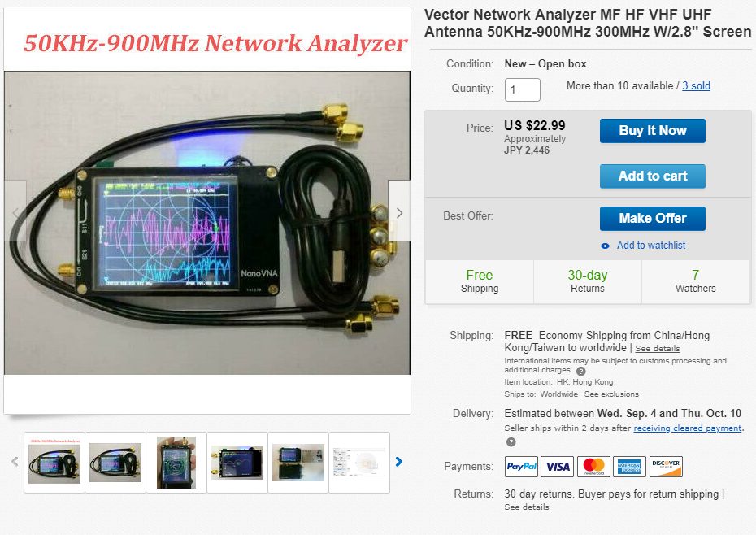Screen dimensions: 756x535
Task: Select the sixth thumbnail showing software chart
Action: [x=359, y=463]
